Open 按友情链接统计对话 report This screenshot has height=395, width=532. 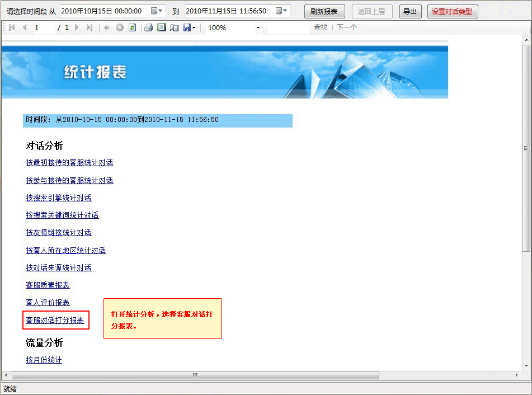pos(59,232)
